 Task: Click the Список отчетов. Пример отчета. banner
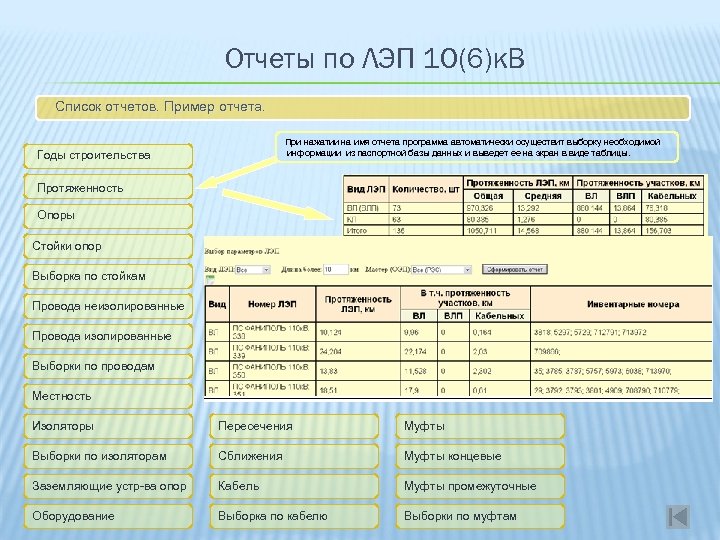point(363,108)
